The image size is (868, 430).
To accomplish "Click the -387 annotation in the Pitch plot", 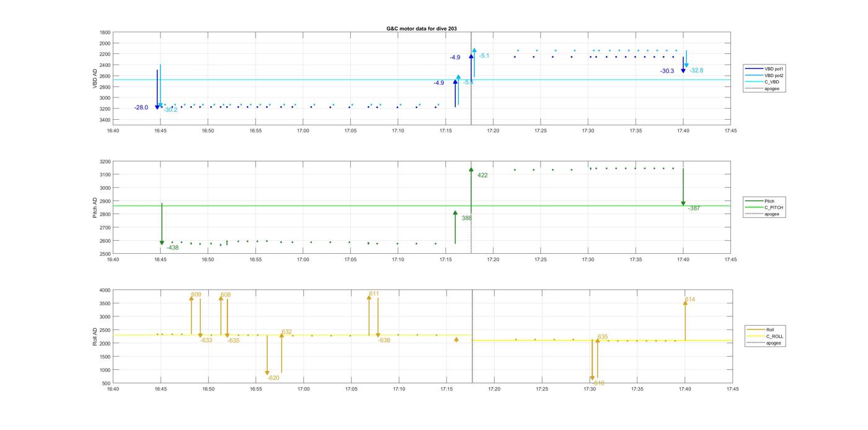I will [x=694, y=208].
